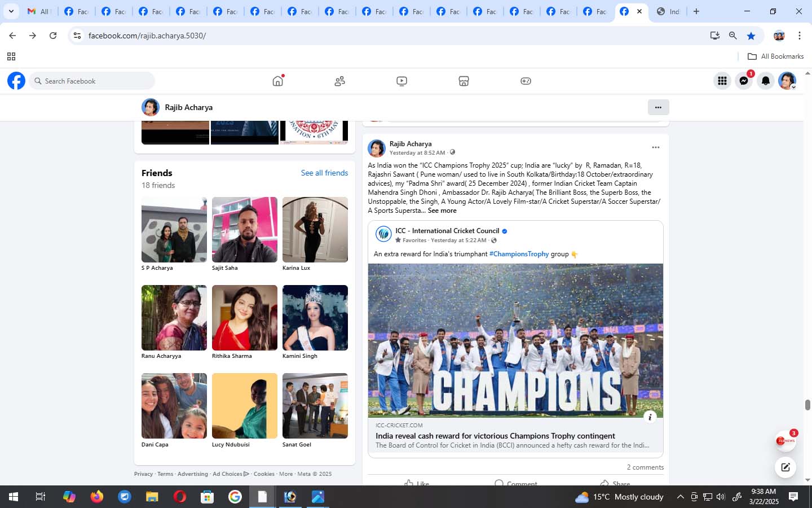Open the Facebook Video tab icon
812x508 pixels.
(401, 81)
